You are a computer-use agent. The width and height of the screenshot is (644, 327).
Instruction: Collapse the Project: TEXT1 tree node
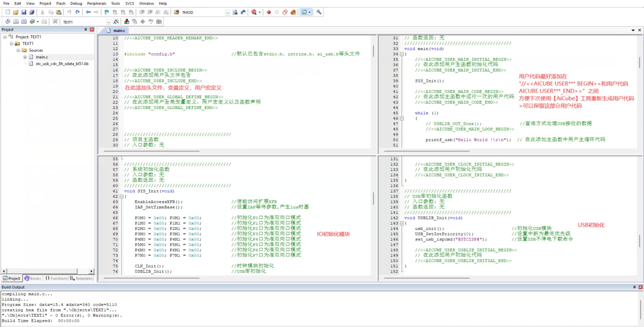[5, 37]
